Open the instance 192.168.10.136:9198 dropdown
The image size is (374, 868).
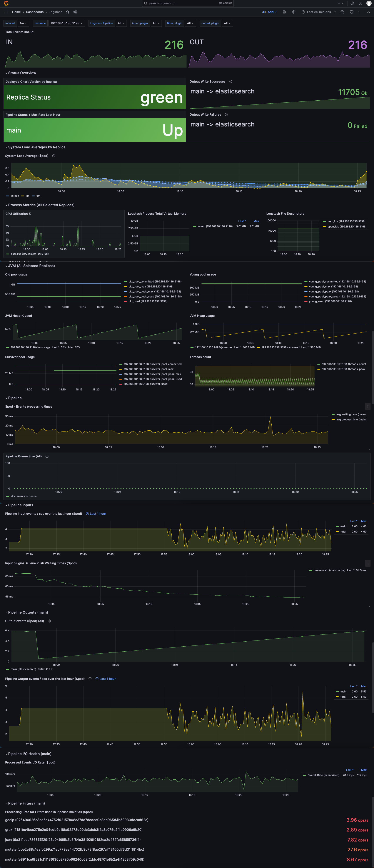coord(67,23)
